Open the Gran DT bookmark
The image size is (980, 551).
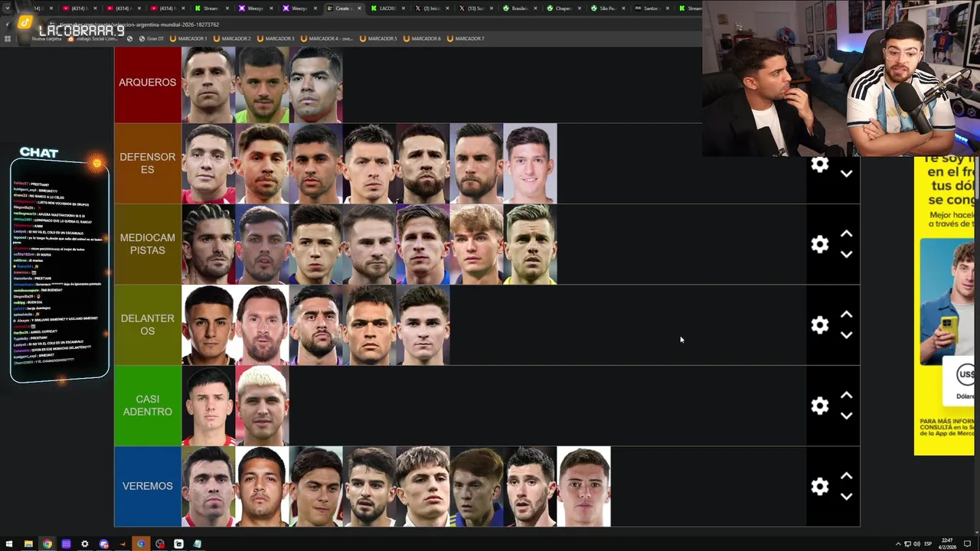(151, 38)
